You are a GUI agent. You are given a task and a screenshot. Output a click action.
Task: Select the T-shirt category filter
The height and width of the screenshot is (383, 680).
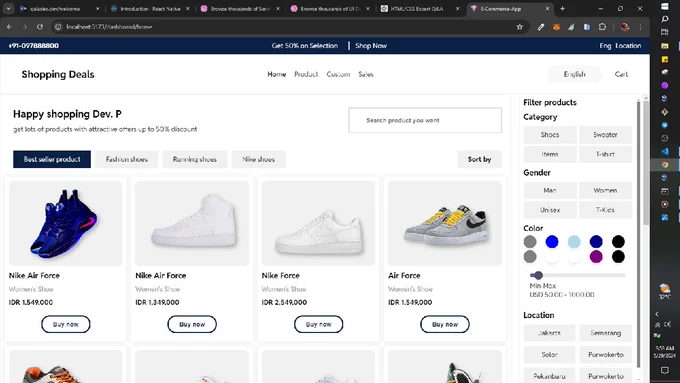tap(605, 154)
